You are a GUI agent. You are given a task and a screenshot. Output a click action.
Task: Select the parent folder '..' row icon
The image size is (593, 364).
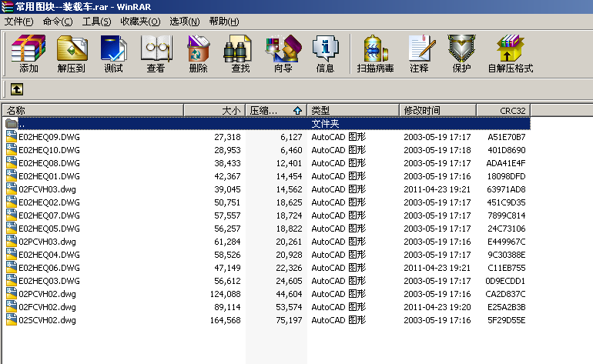coord(12,124)
